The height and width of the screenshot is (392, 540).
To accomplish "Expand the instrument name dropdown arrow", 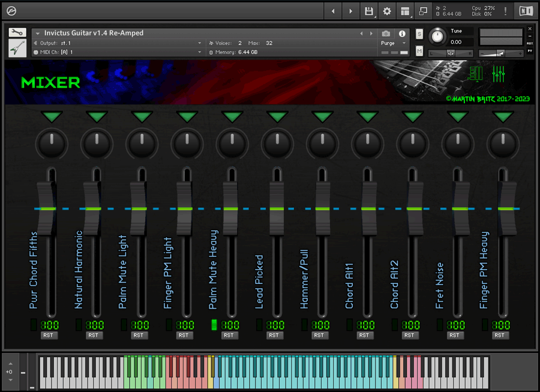I will tap(38, 34).
